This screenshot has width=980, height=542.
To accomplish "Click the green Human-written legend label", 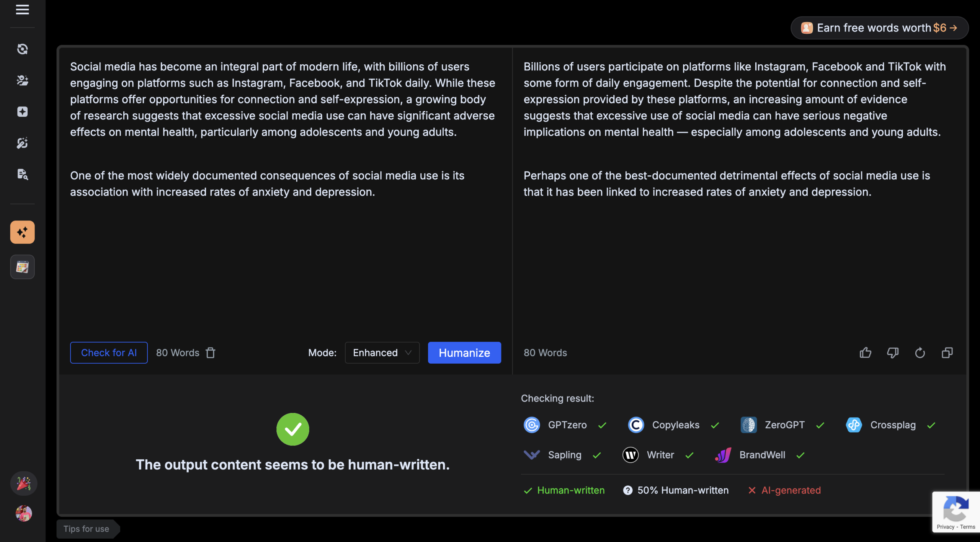I will coord(571,490).
